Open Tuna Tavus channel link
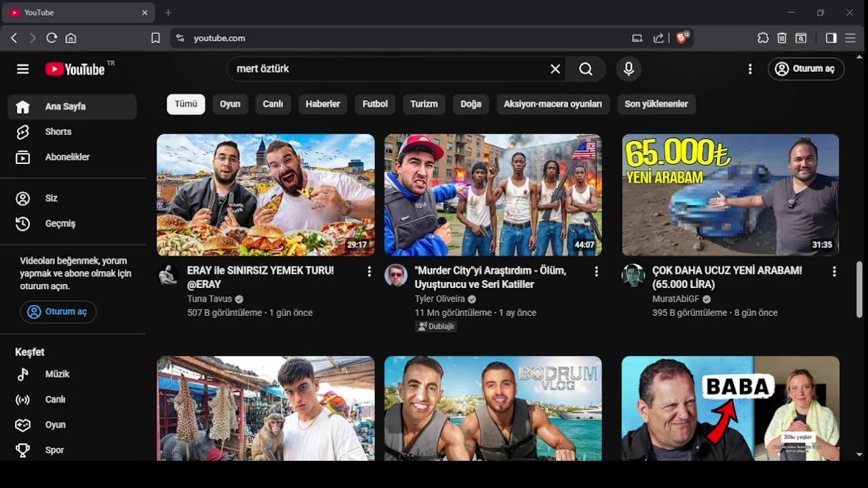The width and height of the screenshot is (868, 488). [210, 299]
